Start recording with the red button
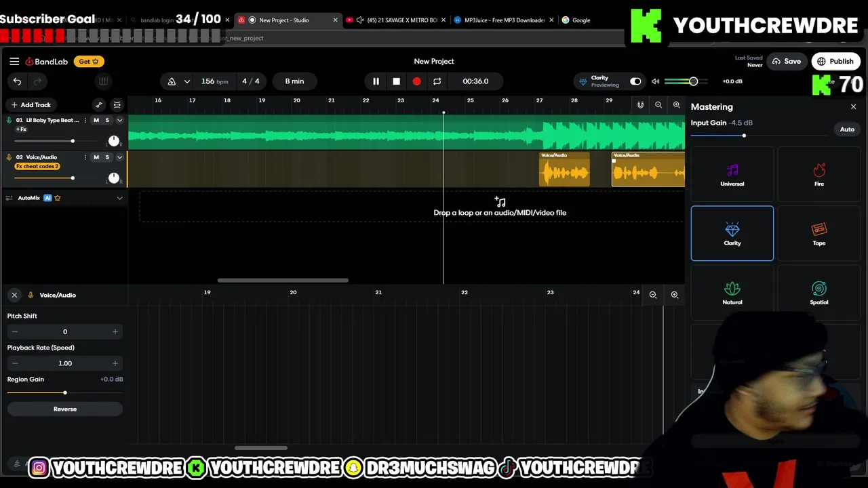 coord(416,81)
